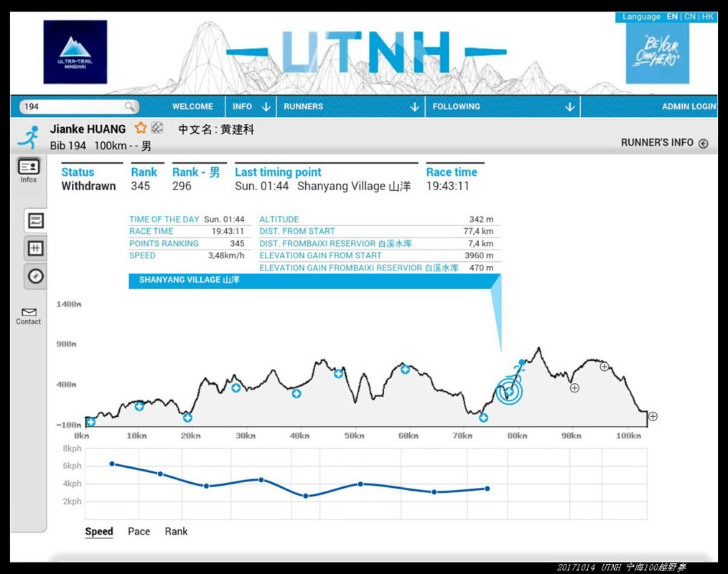Click the Last timing point heading
This screenshot has height=574, width=728.
coord(278,172)
